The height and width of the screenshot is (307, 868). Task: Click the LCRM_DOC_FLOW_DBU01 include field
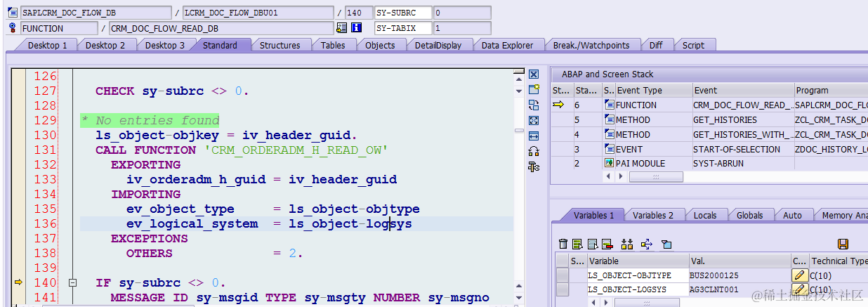tap(258, 13)
